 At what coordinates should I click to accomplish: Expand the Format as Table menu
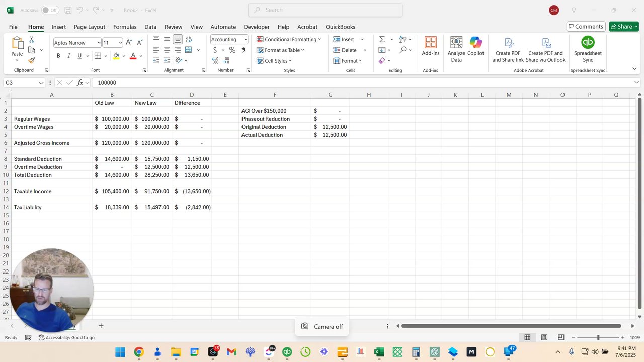click(x=280, y=50)
